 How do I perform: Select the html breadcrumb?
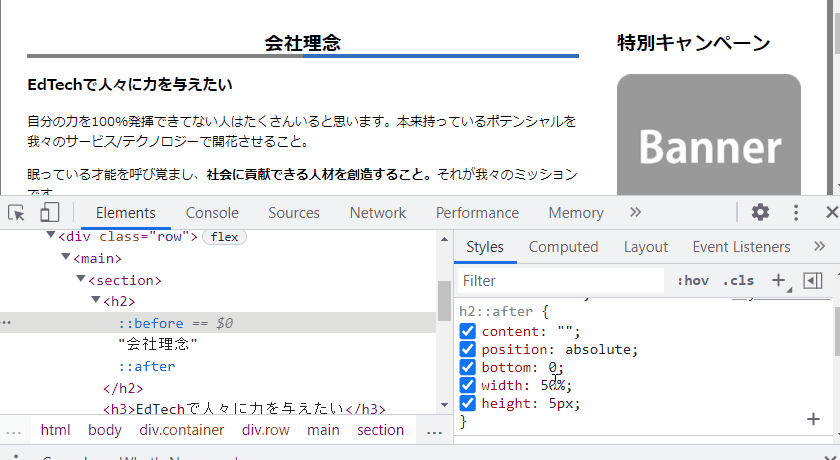coord(56,430)
